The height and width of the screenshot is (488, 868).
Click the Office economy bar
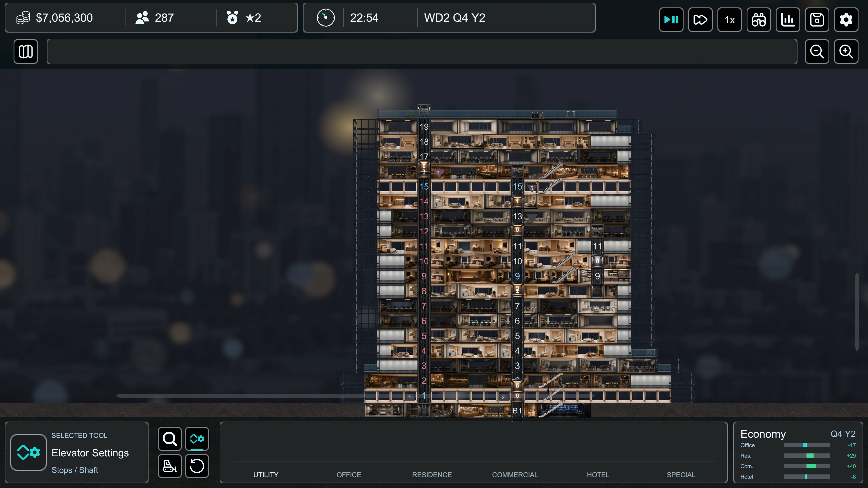807,445
